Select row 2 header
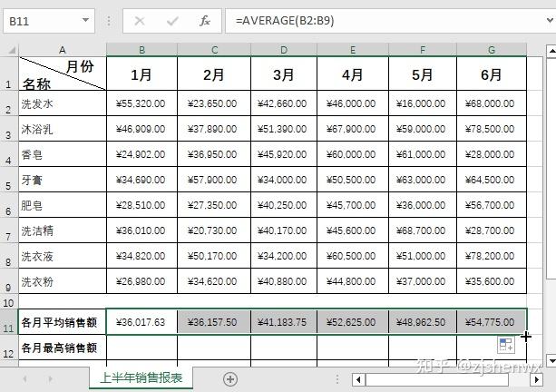 [x=9, y=103]
